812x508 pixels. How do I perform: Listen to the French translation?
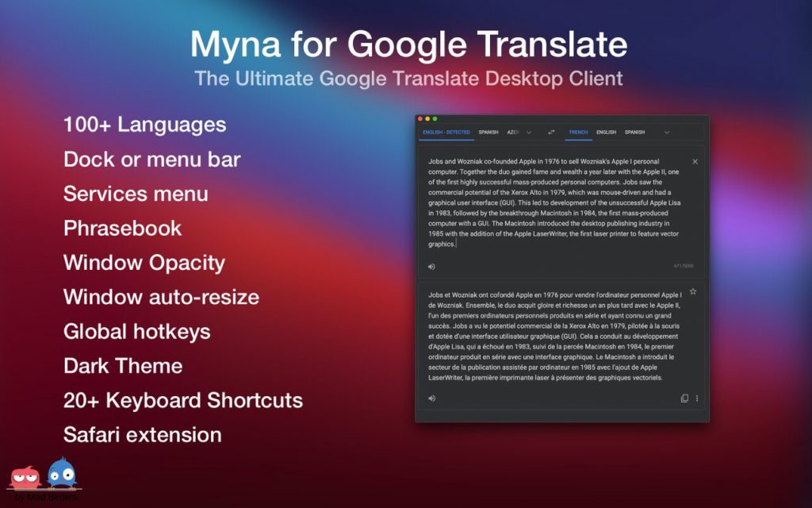(431, 398)
